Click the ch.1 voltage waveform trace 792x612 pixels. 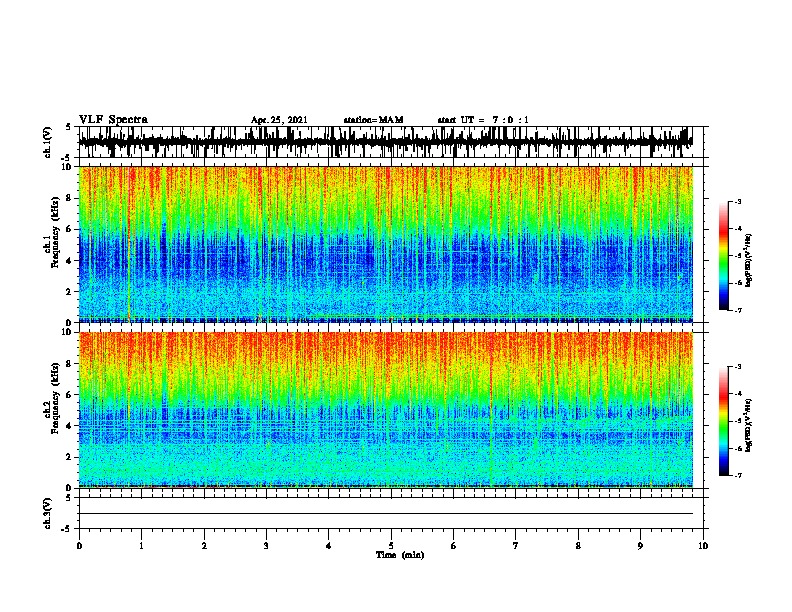point(385,142)
